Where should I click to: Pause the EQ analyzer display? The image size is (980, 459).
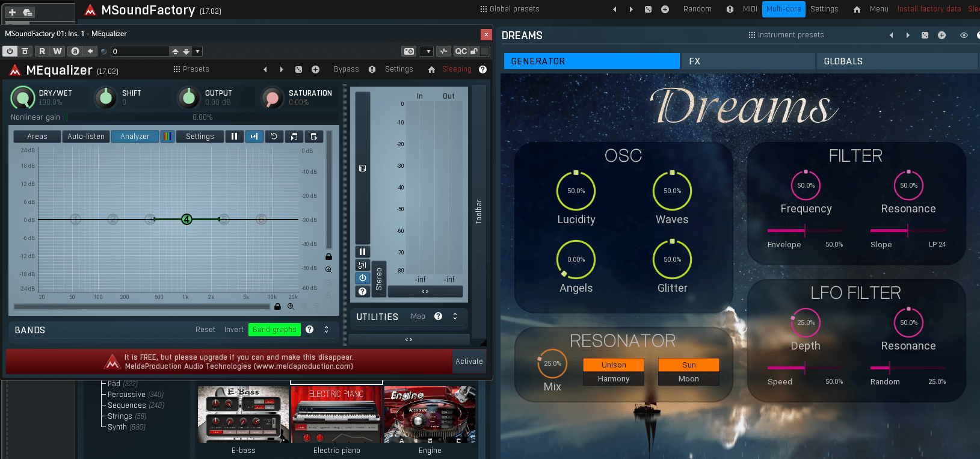click(x=234, y=137)
